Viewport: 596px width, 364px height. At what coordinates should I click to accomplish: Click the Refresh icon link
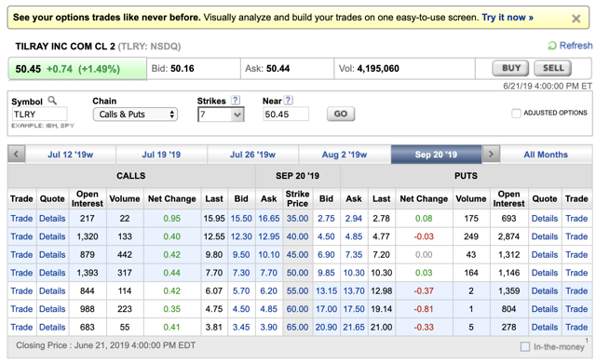570,46
